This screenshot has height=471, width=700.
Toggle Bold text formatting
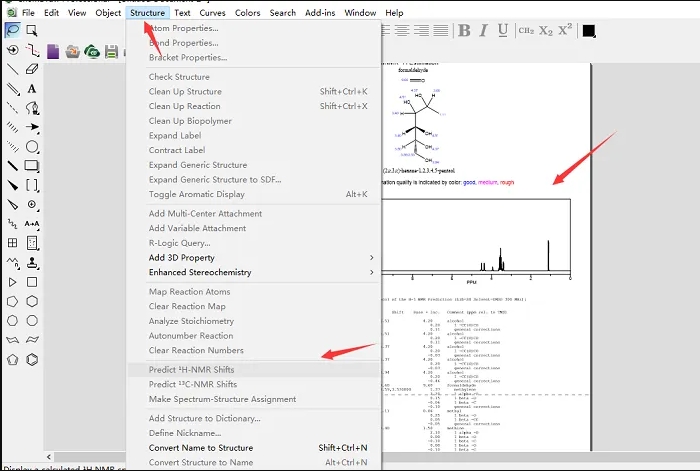tap(465, 31)
